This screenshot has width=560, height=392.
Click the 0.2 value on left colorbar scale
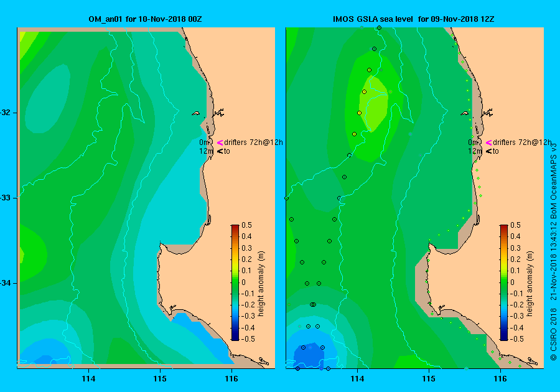tap(247, 259)
